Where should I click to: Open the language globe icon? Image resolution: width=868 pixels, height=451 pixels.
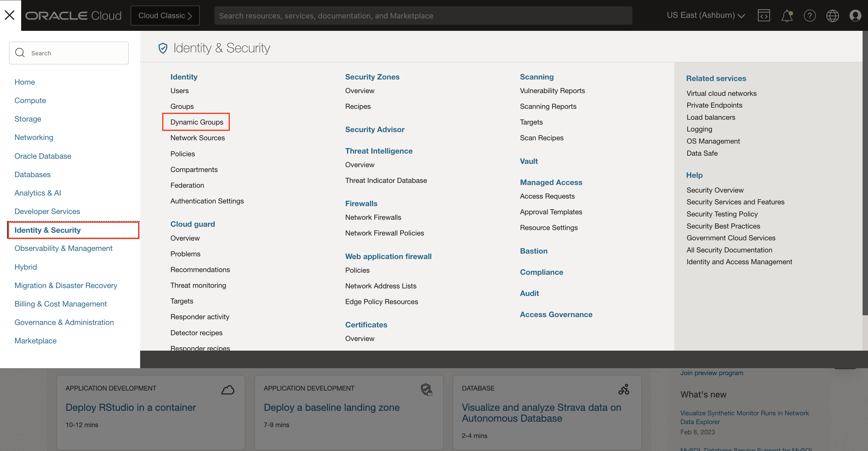[832, 15]
